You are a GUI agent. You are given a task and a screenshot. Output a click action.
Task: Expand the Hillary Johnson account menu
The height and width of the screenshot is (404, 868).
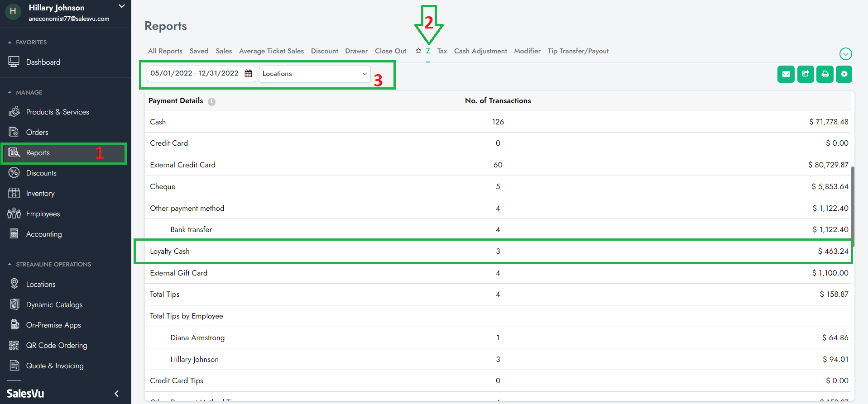point(121,6)
